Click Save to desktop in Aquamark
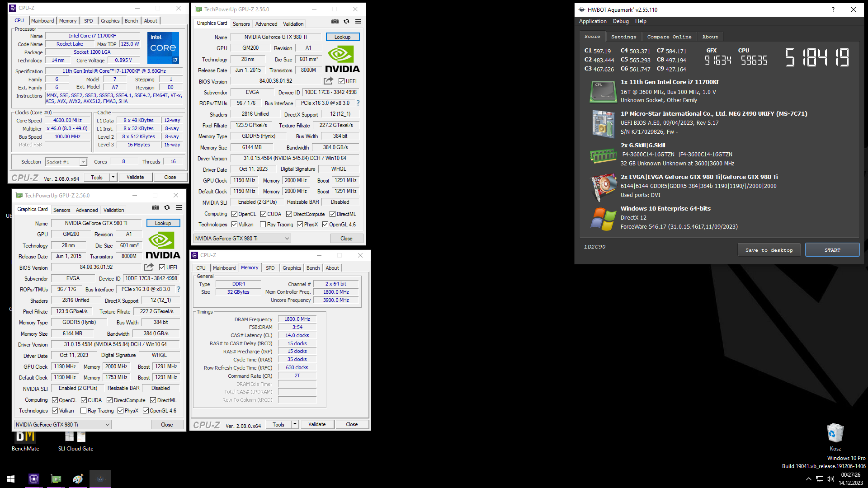 [x=769, y=250]
